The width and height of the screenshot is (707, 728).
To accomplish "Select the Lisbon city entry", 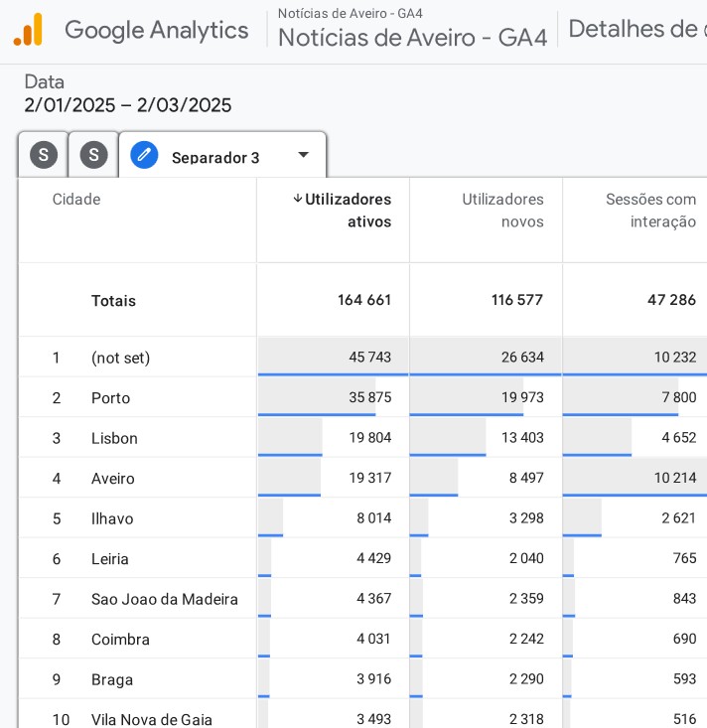I will coord(114,438).
